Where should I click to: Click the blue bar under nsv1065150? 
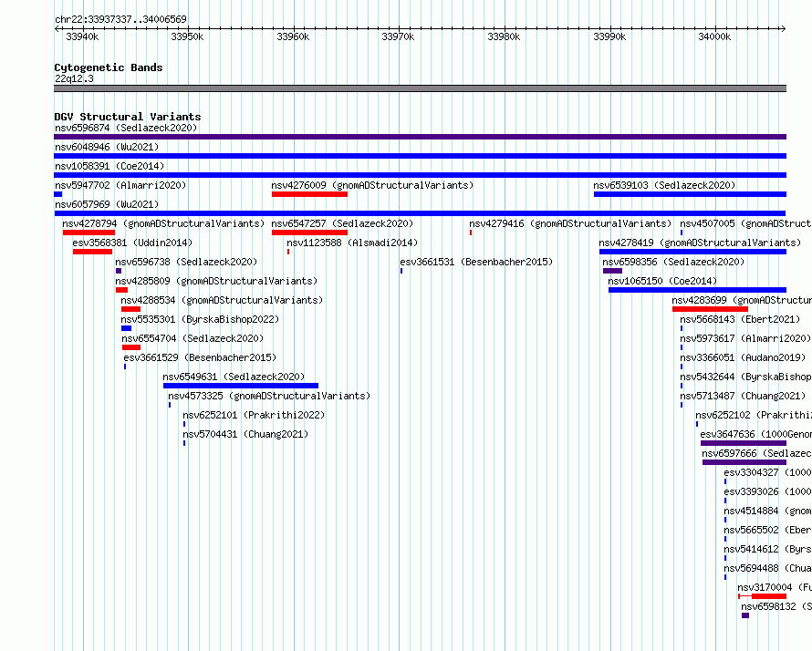[x=698, y=290]
